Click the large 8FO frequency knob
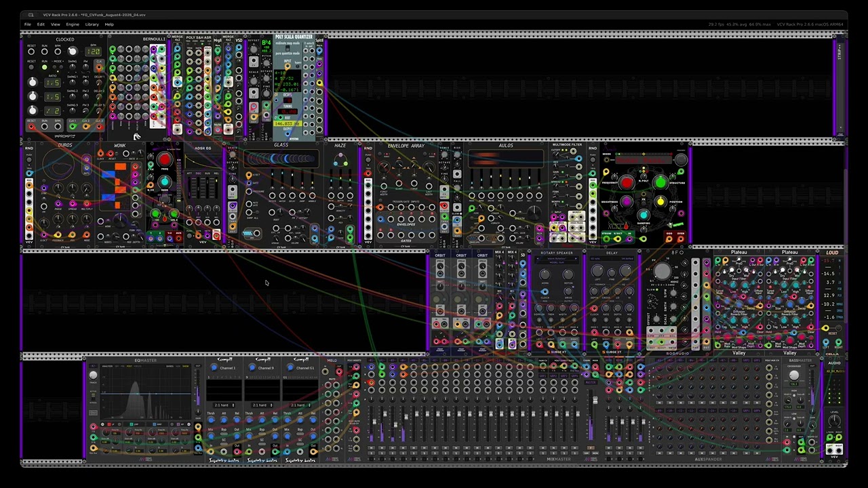The width and height of the screenshot is (868, 488). pos(662,272)
